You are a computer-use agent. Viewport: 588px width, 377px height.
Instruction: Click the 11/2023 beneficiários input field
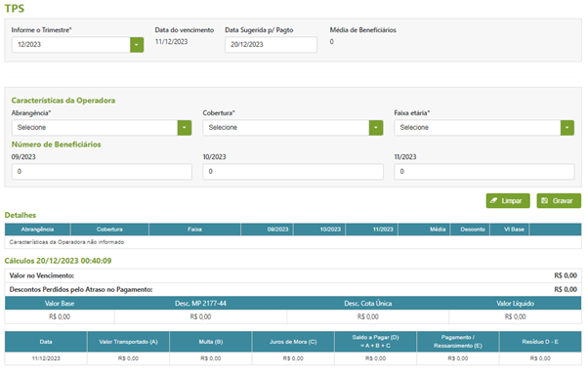point(484,172)
